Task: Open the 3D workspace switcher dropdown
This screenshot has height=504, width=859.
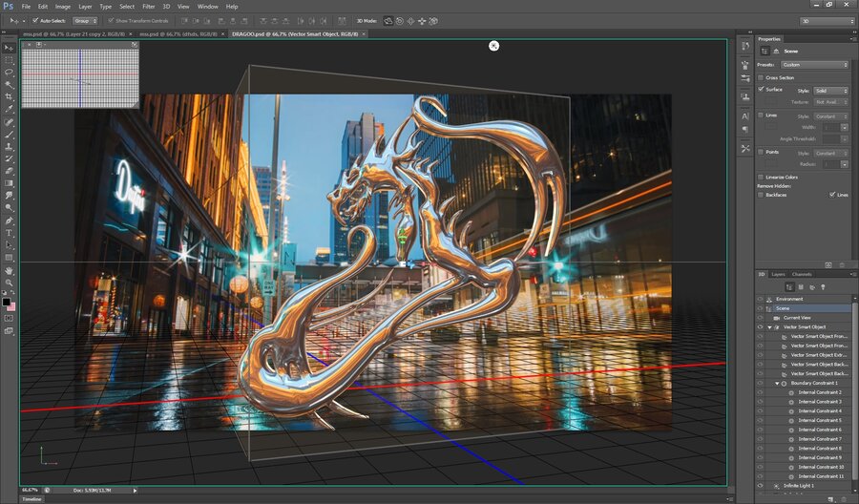Action: (827, 21)
